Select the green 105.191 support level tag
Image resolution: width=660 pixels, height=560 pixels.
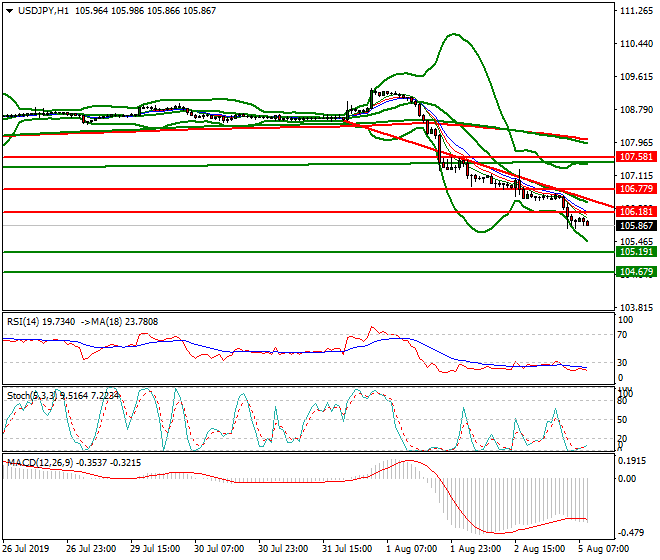pos(636,252)
